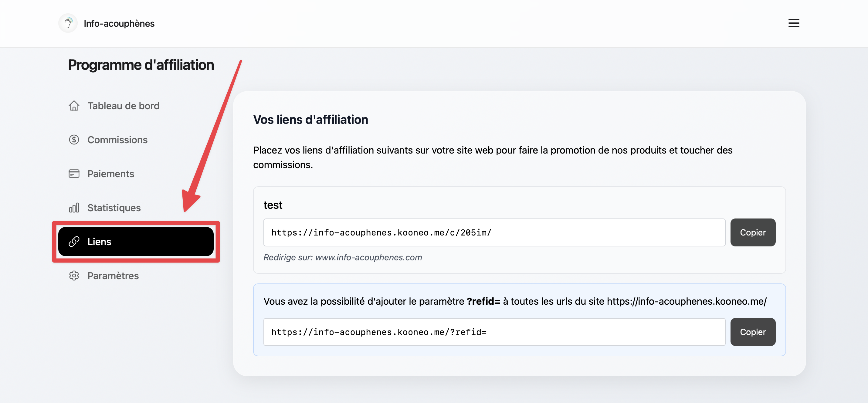Copy the ?refid= parameter URL

coord(753,332)
